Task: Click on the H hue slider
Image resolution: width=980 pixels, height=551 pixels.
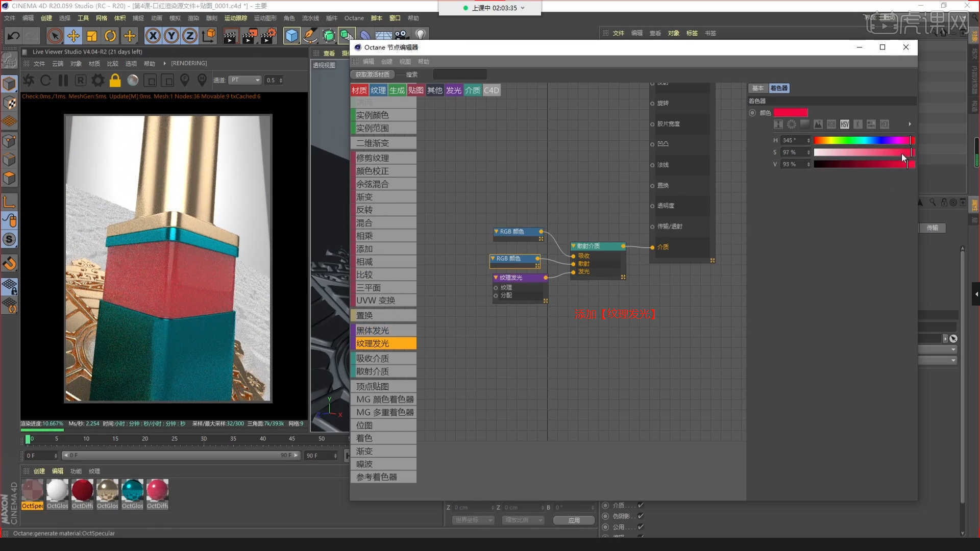Action: (x=864, y=140)
